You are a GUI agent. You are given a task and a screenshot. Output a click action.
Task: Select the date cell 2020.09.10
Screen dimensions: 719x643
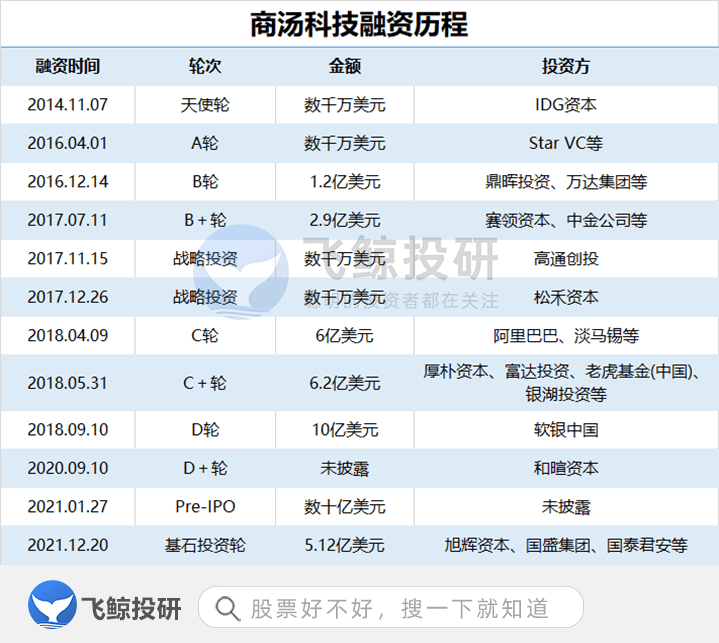pyautogui.click(x=67, y=468)
